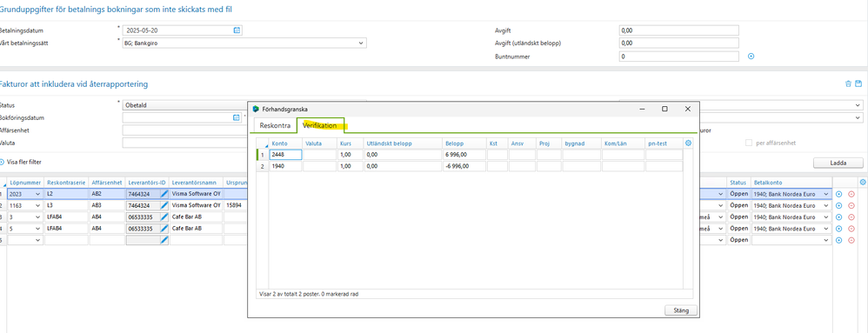The width and height of the screenshot is (868, 333).
Task: Click red remove-row icon in Löpnummer 1163 row
Action: 851,205
